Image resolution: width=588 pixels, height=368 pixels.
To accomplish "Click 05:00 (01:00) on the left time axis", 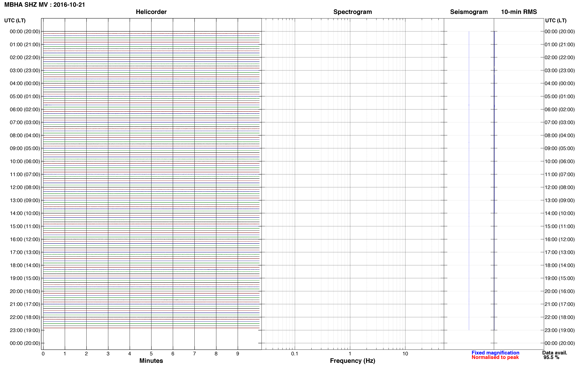I will click(x=25, y=96).
